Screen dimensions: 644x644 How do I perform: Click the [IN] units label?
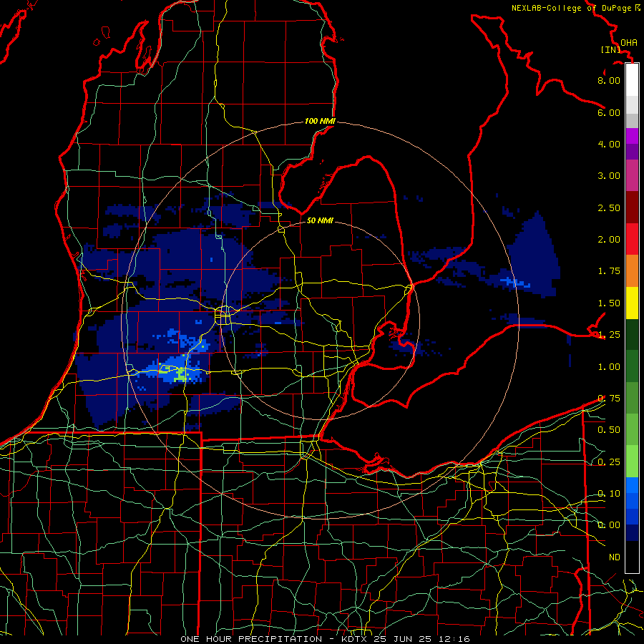pyautogui.click(x=611, y=49)
